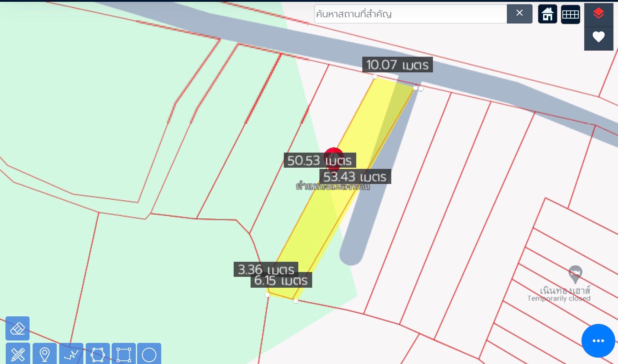Open the map layers panel

pos(598,14)
